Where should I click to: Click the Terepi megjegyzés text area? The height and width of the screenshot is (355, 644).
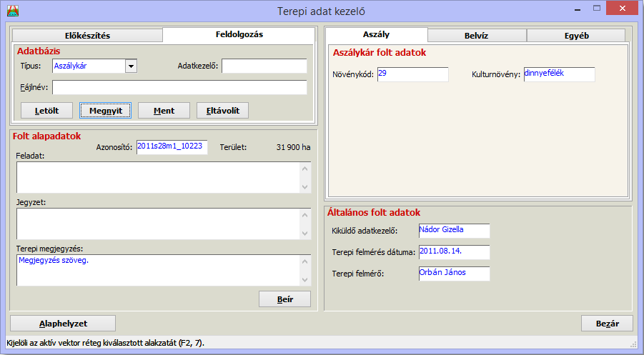157,270
